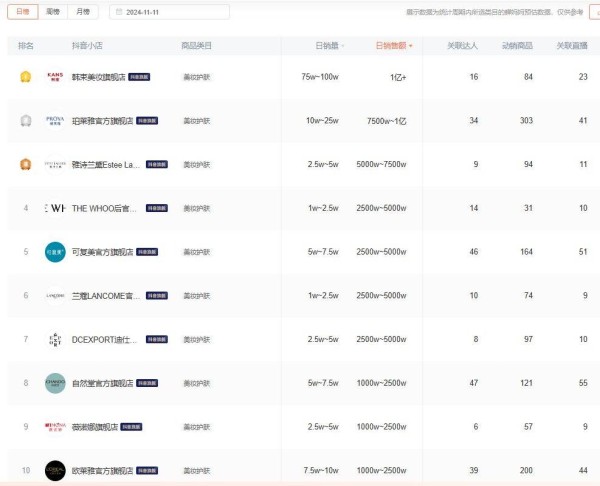Image resolution: width=600 pixels, height=486 pixels.
Task: Open the Estee Lauder store logo
Action: pos(55,164)
